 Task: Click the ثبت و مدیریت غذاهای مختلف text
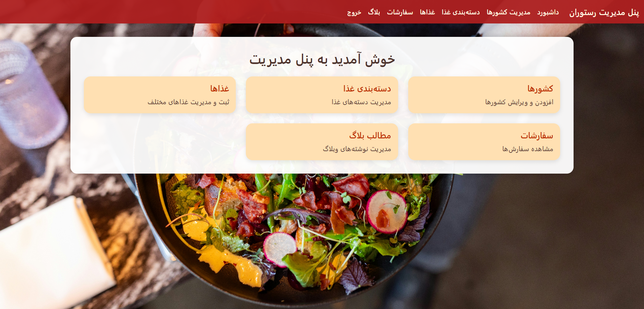pos(189,102)
